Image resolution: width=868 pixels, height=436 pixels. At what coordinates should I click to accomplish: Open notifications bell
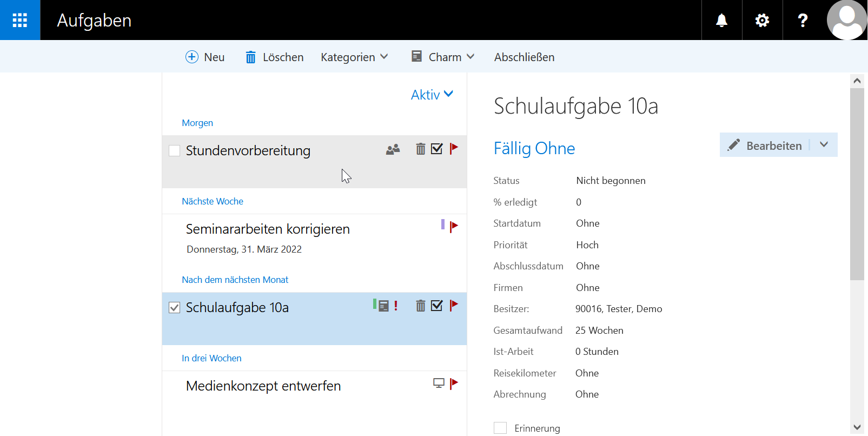pos(721,20)
